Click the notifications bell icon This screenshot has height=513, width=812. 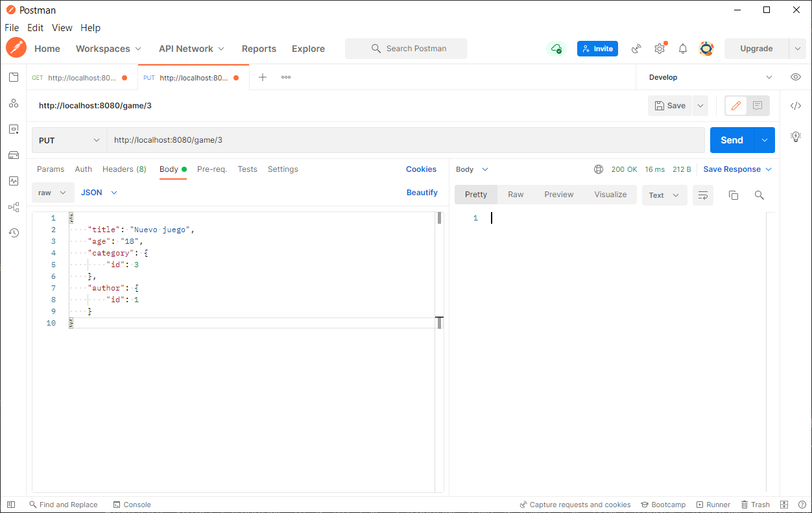tap(683, 49)
